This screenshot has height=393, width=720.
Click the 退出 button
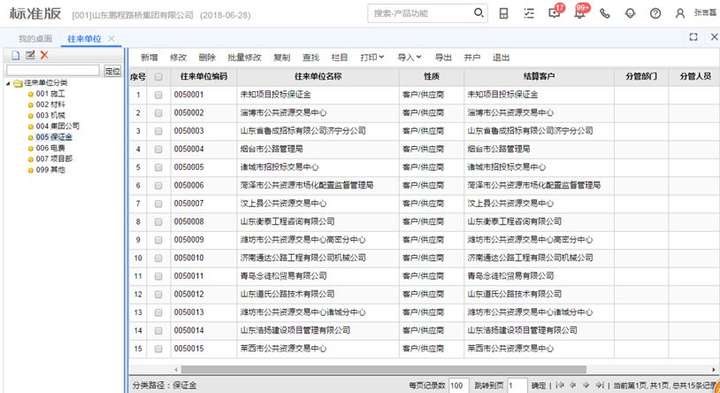click(x=501, y=57)
